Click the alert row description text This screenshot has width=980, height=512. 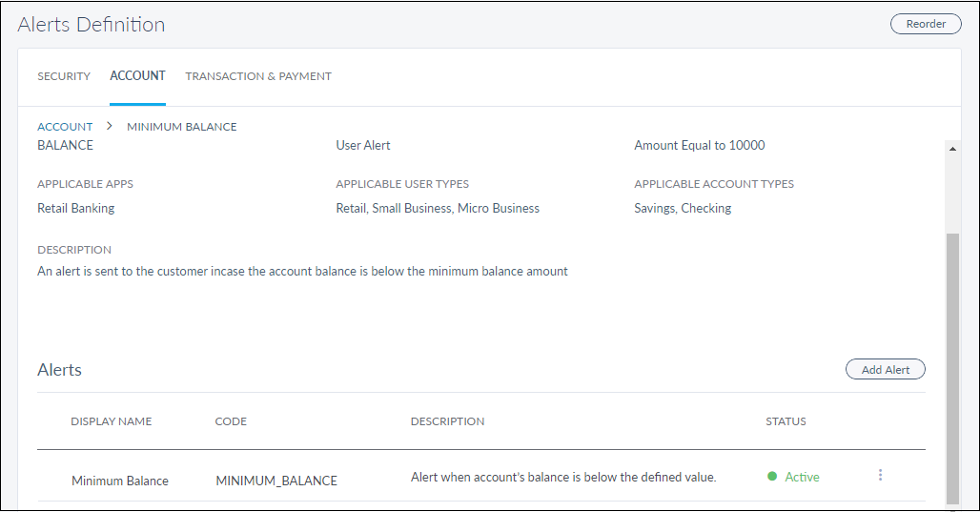pyautogui.click(x=562, y=477)
